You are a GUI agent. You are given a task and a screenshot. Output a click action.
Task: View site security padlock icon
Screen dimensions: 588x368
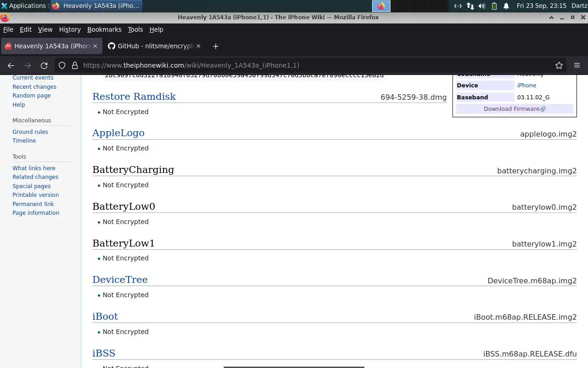pos(75,65)
